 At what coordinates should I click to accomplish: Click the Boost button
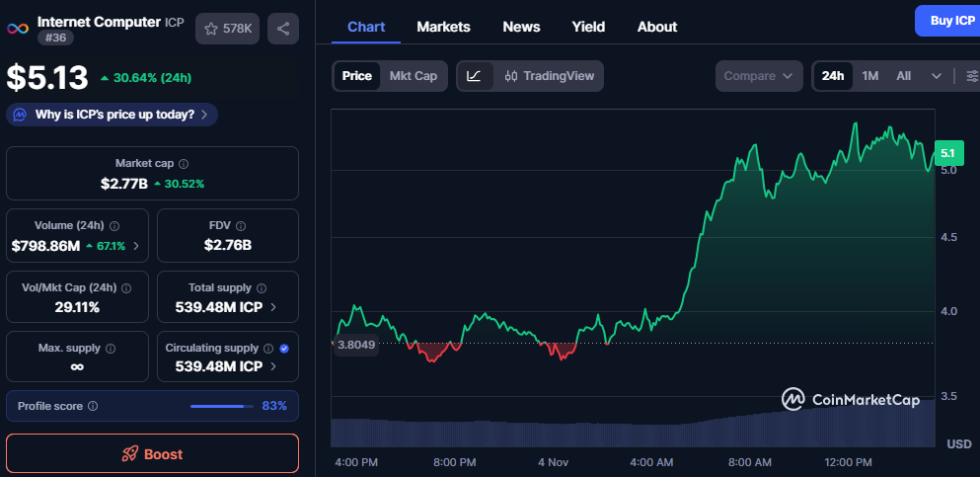(153, 454)
